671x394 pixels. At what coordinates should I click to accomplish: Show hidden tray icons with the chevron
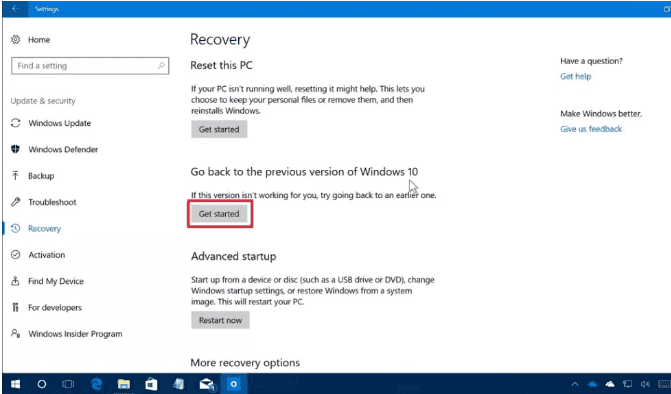[575, 384]
